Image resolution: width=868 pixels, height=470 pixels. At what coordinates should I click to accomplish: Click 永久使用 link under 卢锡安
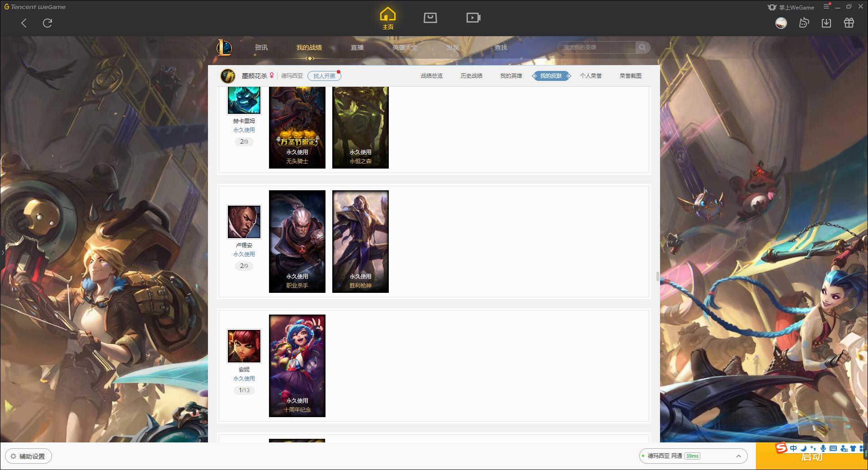[244, 254]
